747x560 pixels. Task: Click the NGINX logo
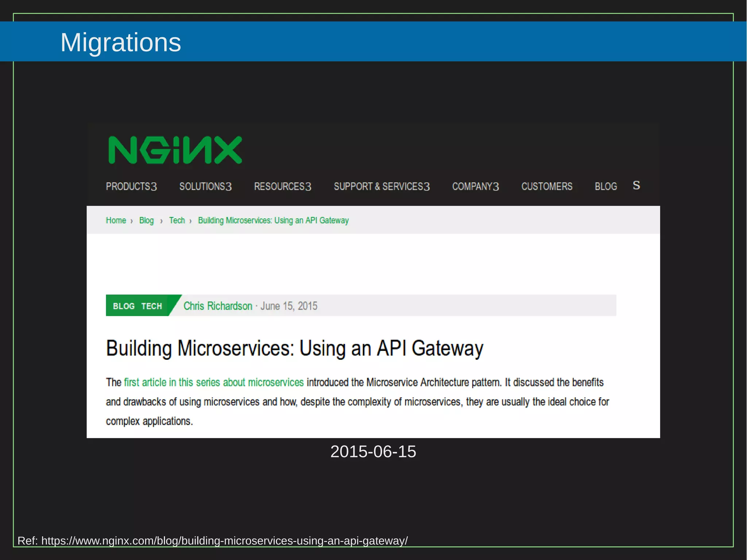tap(175, 150)
